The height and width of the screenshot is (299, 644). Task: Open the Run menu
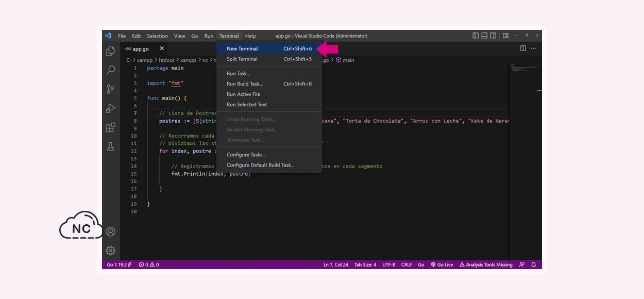tap(209, 36)
